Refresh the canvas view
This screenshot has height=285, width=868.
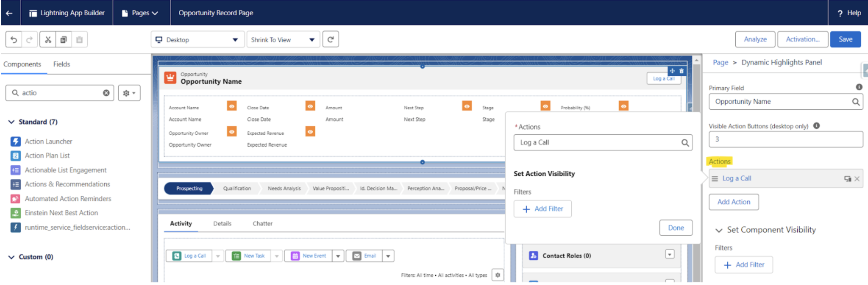point(331,39)
